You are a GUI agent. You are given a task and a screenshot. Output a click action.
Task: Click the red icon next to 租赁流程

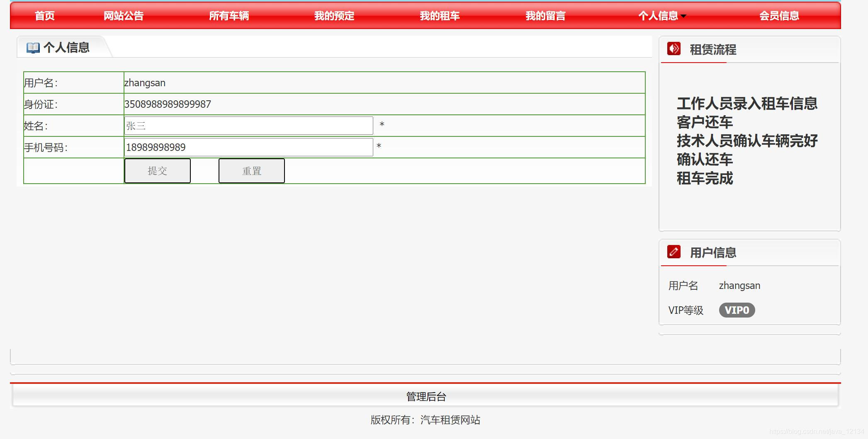[674, 49]
